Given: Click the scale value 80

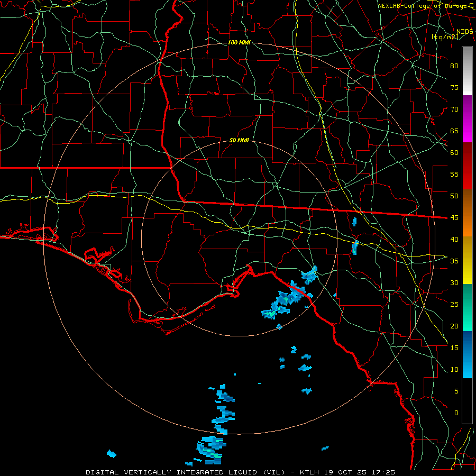Looking at the screenshot, I should tap(454, 66).
